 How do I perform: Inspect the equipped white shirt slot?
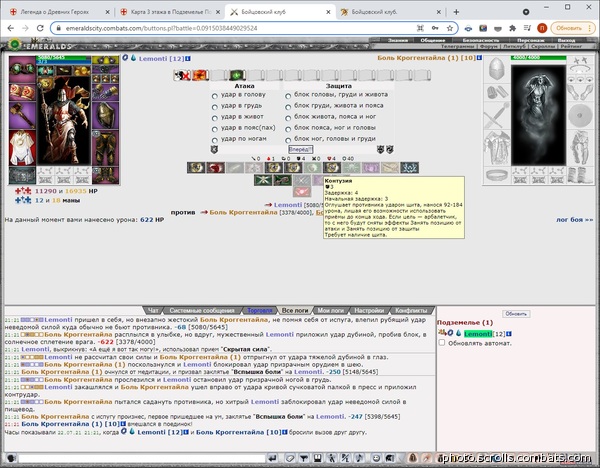tap(22, 148)
